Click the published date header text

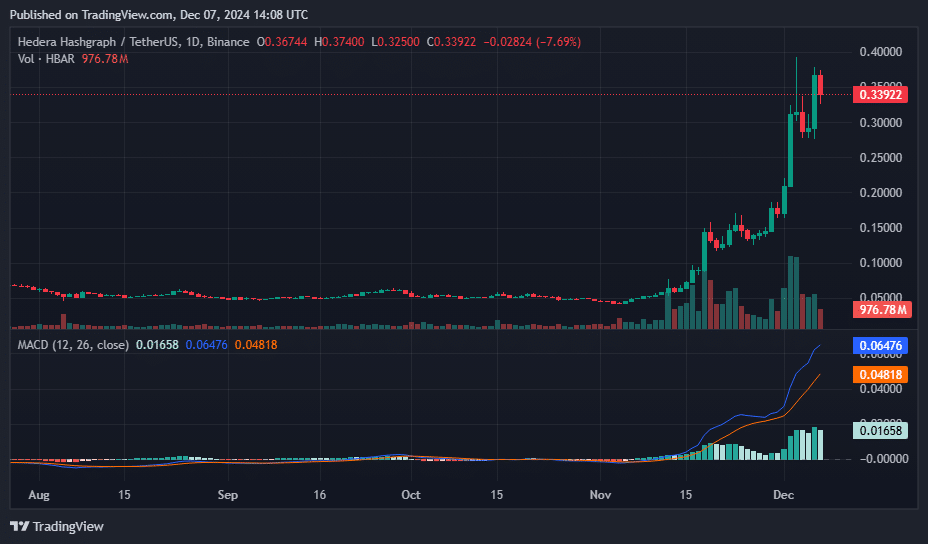[159, 14]
